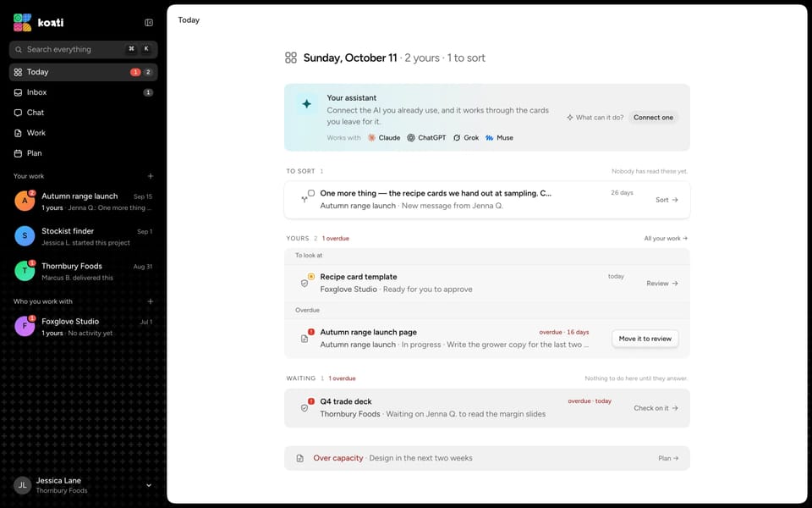Click the assistant sparkle icon
Image resolution: width=812 pixels, height=508 pixels.
click(x=306, y=104)
